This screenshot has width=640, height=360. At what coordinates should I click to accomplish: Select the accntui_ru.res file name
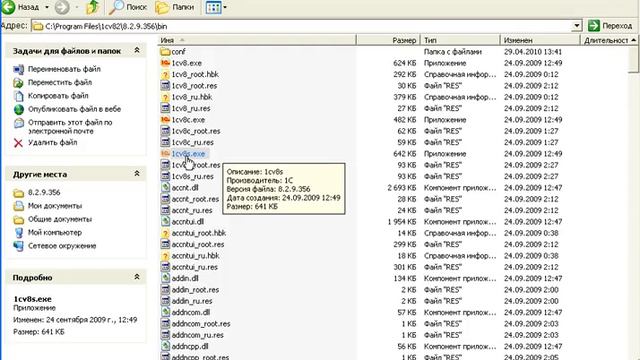coord(194,267)
